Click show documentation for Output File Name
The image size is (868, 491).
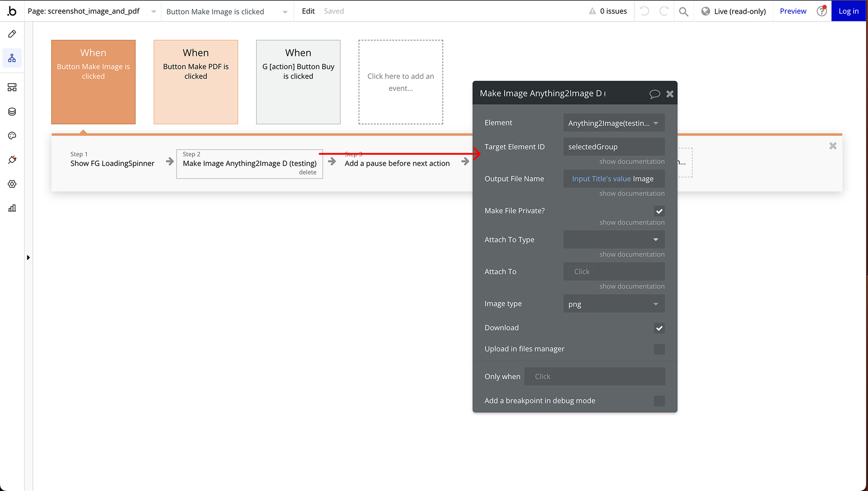(x=632, y=192)
